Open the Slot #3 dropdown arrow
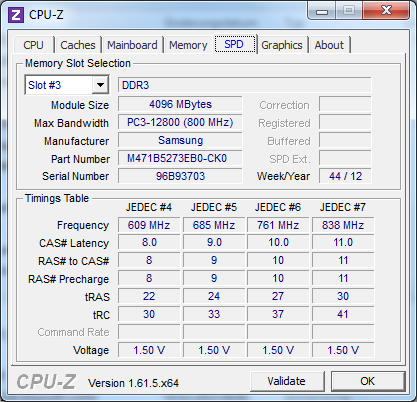 pos(100,85)
